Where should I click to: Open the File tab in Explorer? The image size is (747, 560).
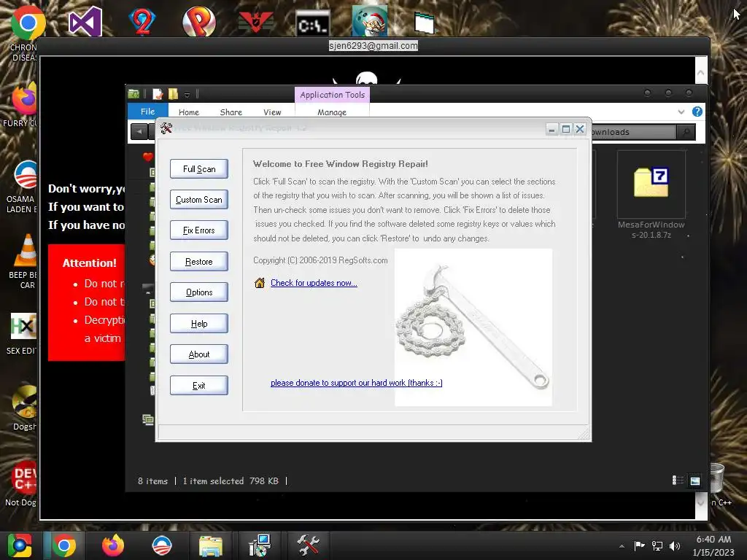pyautogui.click(x=147, y=111)
